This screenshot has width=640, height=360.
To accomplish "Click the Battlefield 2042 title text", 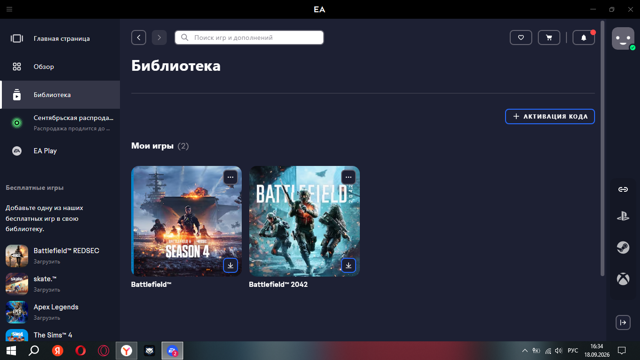I will point(278,284).
